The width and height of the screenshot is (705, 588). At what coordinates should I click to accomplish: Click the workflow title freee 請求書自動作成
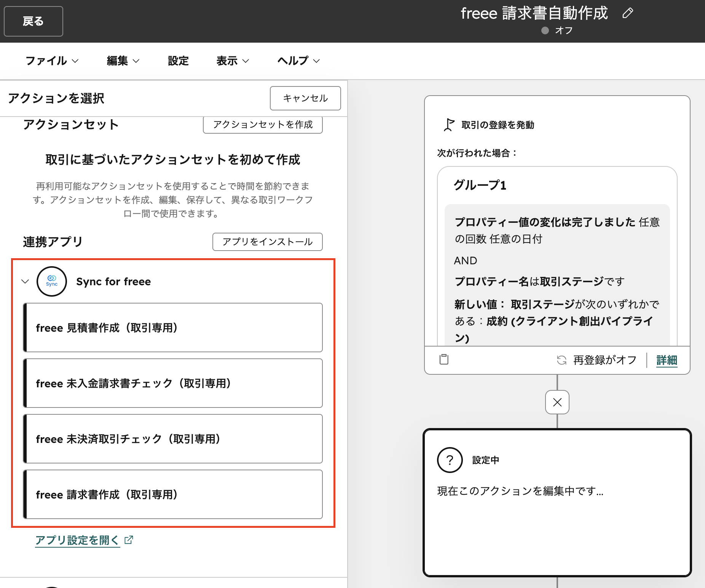point(534,13)
